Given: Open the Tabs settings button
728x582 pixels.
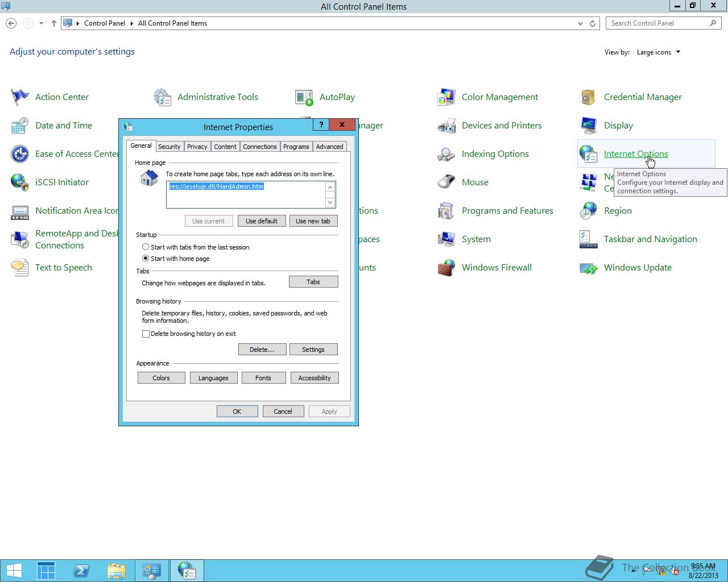Looking at the screenshot, I should [x=313, y=282].
